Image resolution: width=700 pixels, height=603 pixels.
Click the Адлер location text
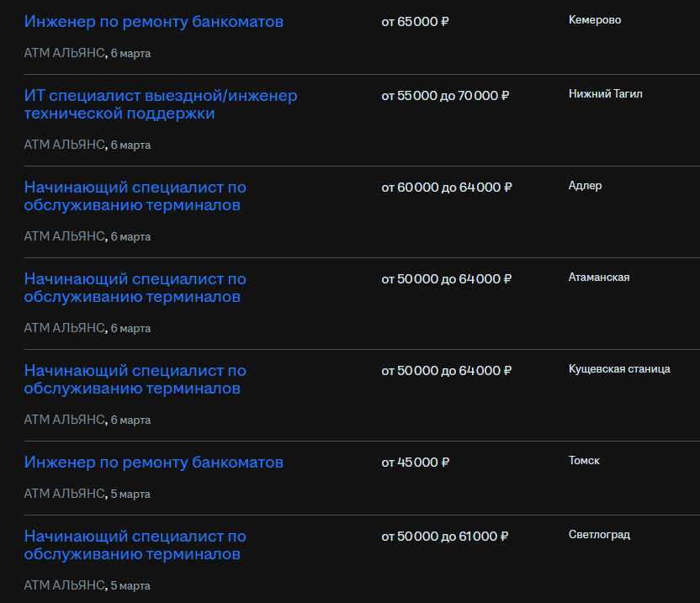(x=585, y=186)
